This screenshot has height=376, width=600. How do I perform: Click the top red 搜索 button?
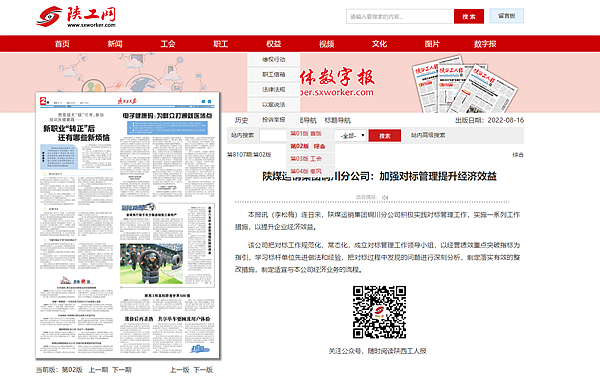tap(469, 16)
